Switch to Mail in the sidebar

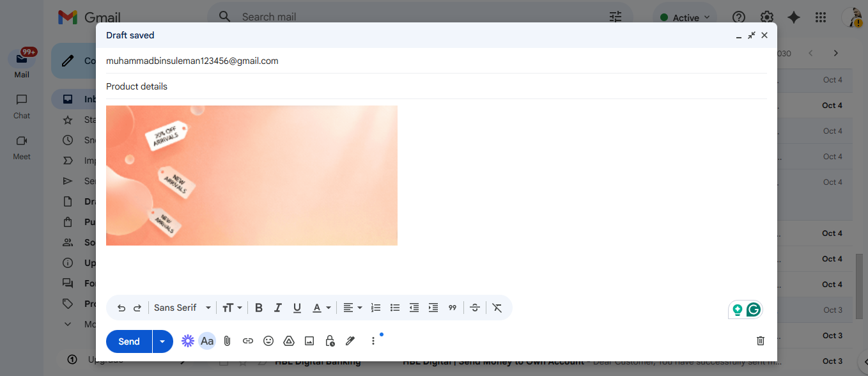click(x=22, y=63)
